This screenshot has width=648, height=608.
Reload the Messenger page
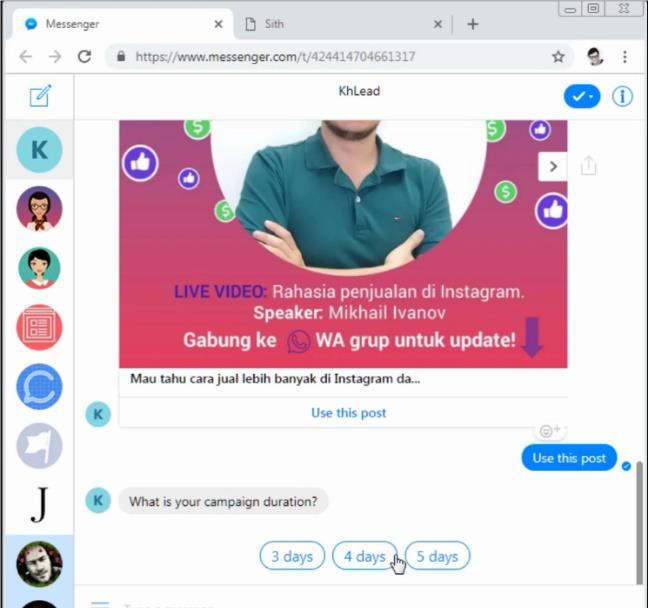85,56
